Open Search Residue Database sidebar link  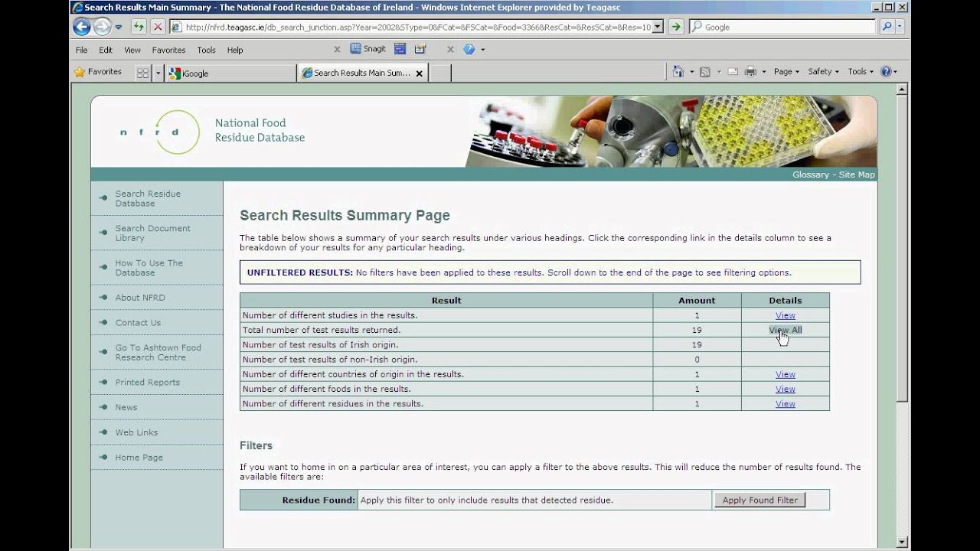click(x=148, y=199)
